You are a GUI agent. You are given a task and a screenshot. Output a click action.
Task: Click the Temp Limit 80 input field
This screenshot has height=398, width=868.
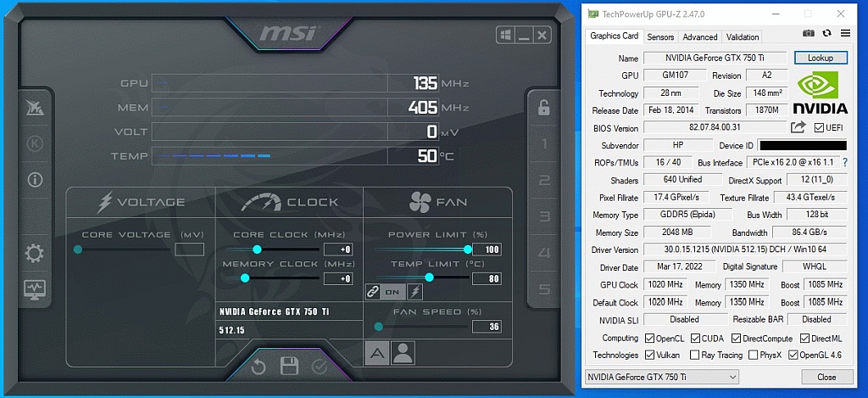point(487,278)
